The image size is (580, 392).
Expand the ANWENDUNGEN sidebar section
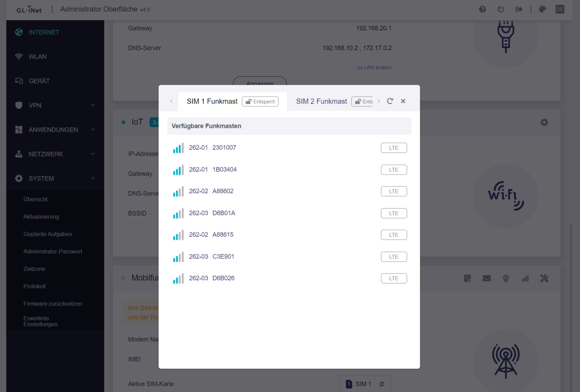tap(55, 130)
